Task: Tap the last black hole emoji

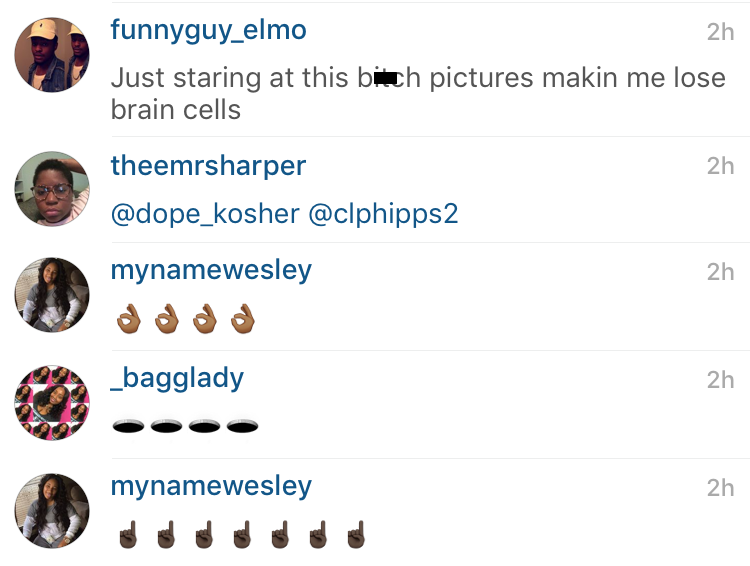Action: (x=243, y=425)
